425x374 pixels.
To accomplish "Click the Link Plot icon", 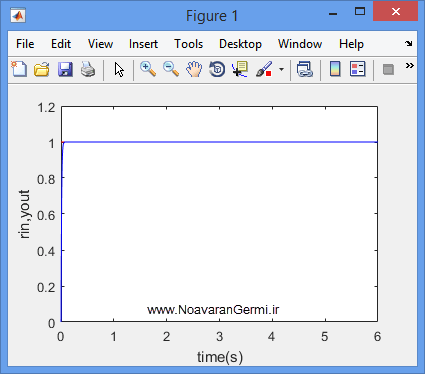I will [x=304, y=69].
